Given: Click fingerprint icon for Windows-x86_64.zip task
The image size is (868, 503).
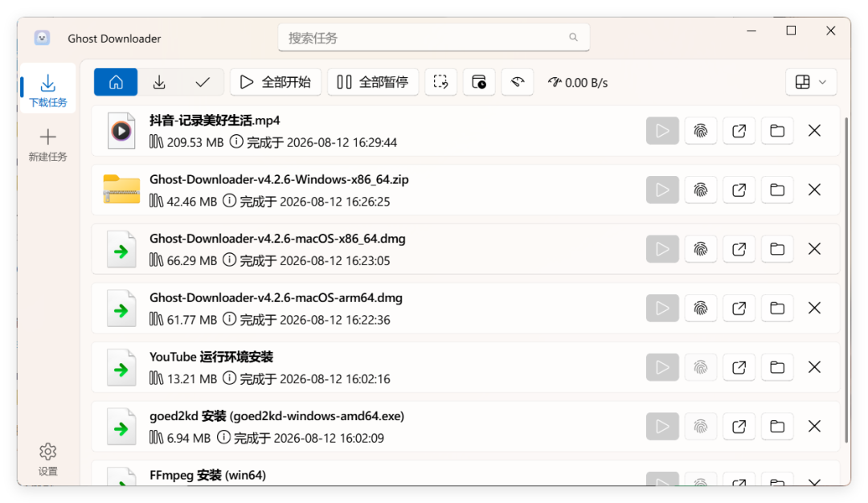Looking at the screenshot, I should (701, 190).
